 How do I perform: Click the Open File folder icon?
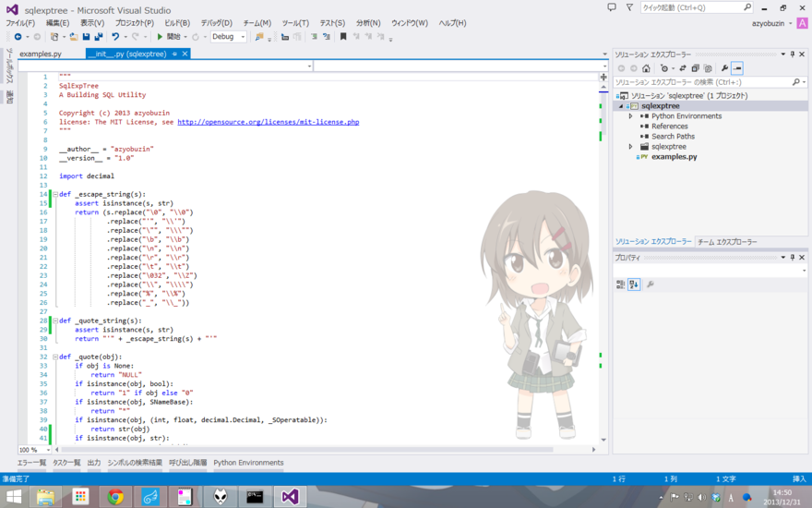pyautogui.click(x=74, y=37)
